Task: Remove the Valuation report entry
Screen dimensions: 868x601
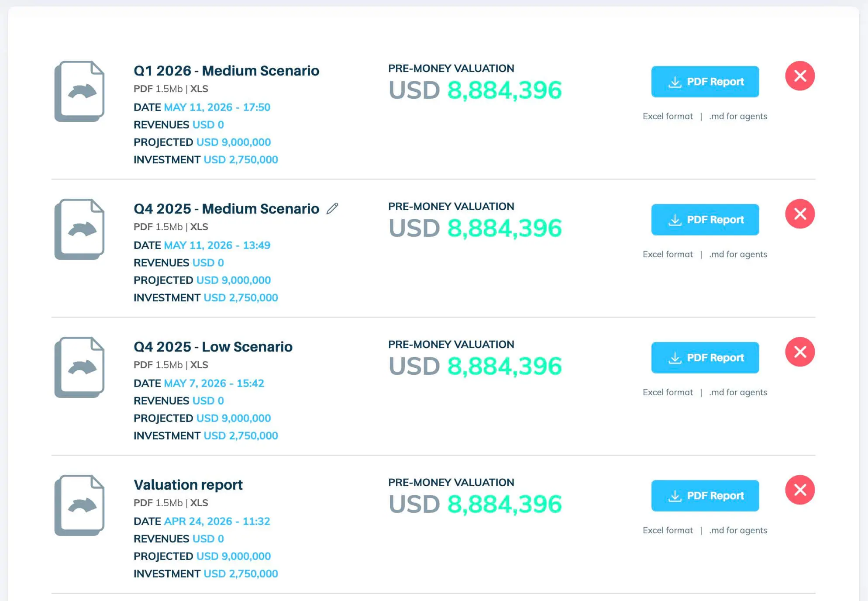Action: click(800, 490)
